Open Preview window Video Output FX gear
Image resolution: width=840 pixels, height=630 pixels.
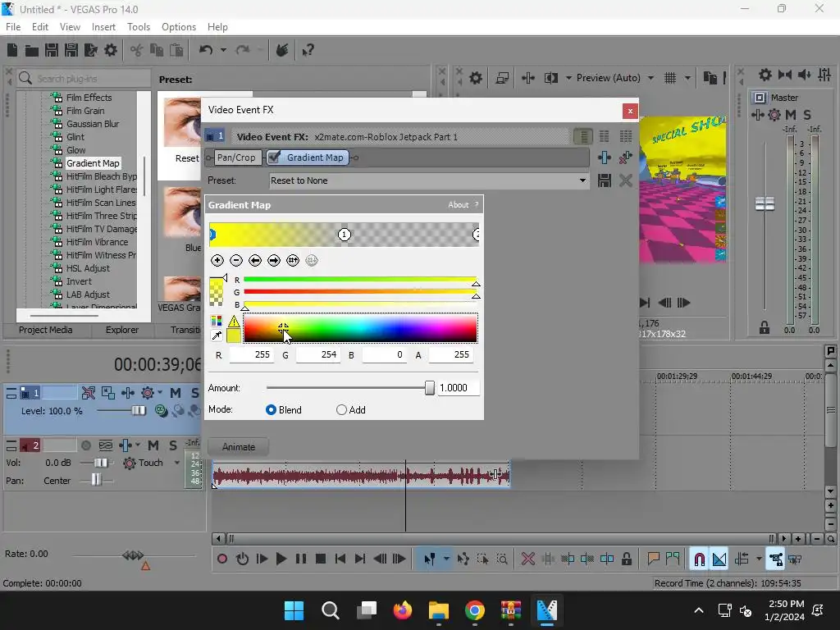(476, 78)
